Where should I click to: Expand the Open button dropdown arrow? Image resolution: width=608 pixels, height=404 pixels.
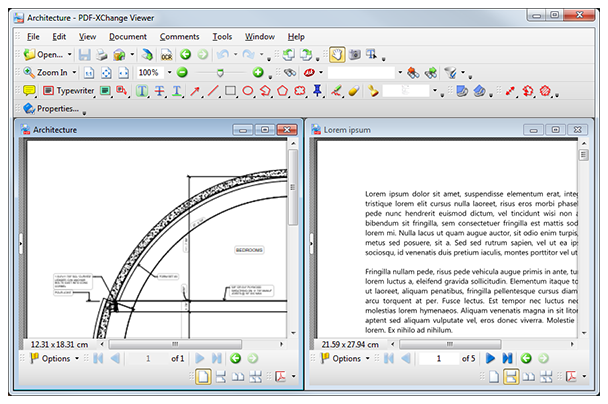(69, 55)
